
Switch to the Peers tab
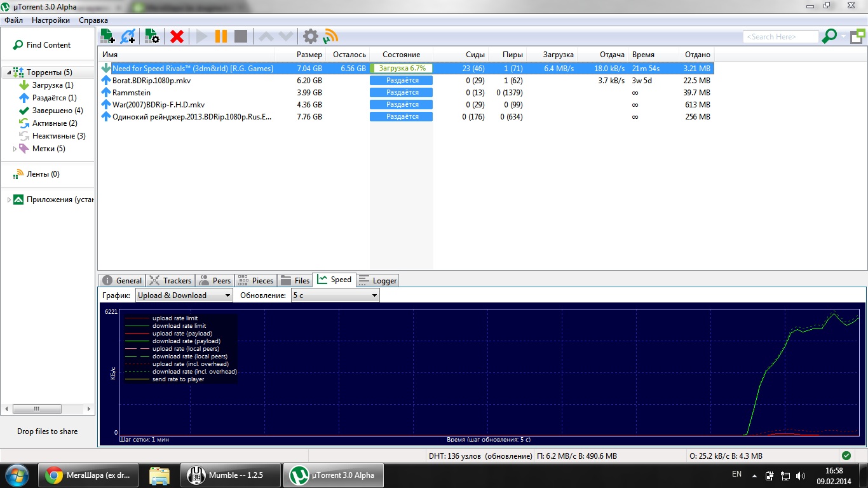coord(214,280)
